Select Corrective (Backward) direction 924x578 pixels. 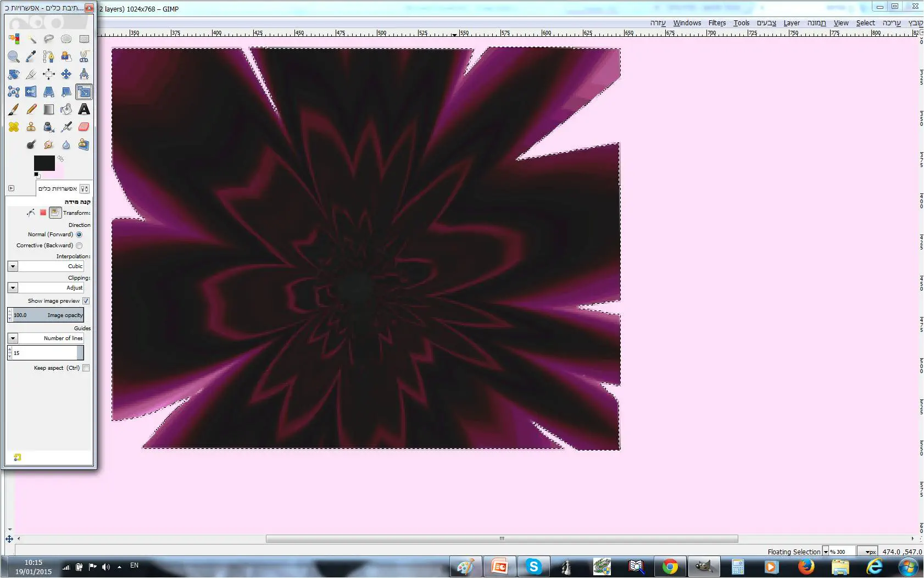point(79,246)
